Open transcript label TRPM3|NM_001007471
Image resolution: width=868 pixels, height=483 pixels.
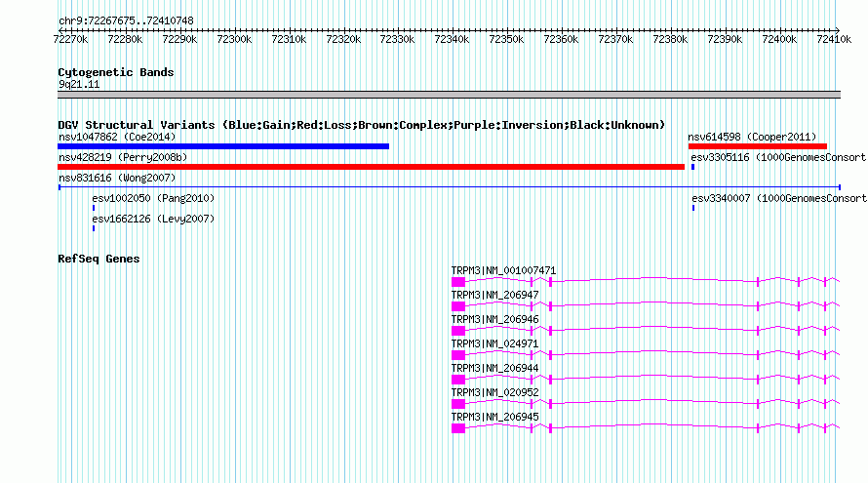click(503, 271)
